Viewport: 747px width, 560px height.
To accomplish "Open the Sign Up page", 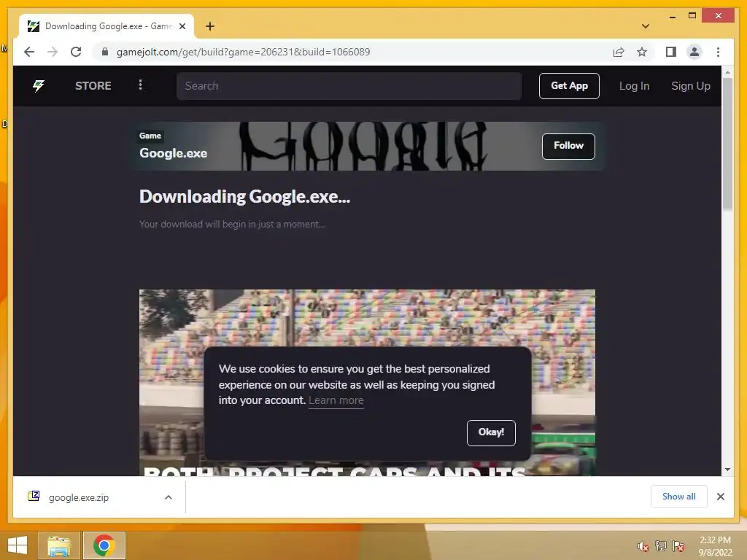I will tap(690, 86).
